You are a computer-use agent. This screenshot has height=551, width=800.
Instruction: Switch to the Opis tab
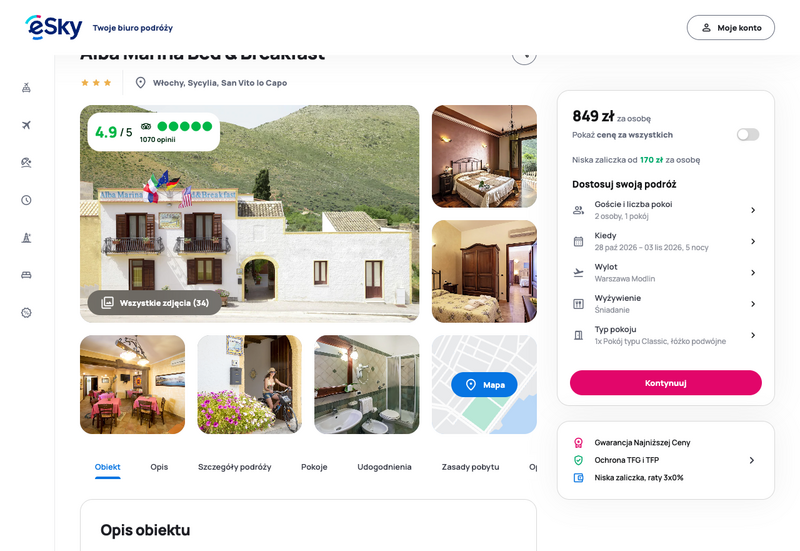[x=159, y=467]
